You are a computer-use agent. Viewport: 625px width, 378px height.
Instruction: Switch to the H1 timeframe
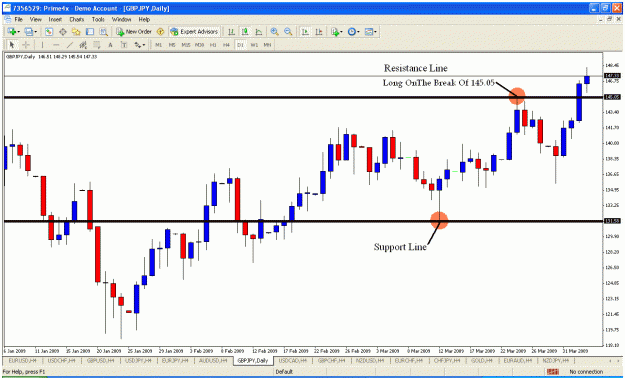(213, 45)
